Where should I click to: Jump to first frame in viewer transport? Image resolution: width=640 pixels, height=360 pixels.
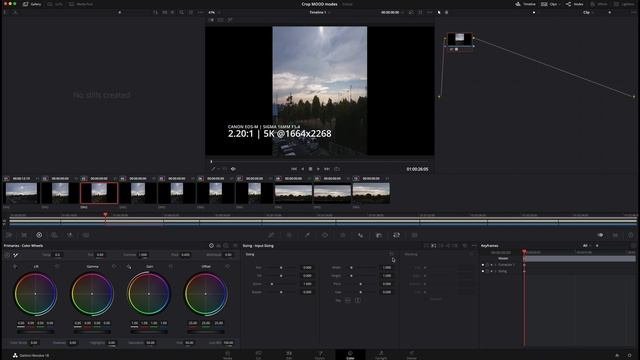pos(294,169)
